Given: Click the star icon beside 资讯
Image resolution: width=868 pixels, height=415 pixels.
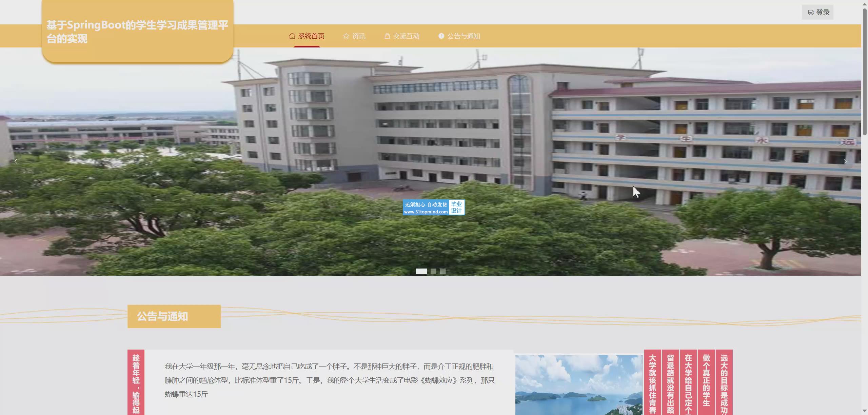Looking at the screenshot, I should (346, 36).
